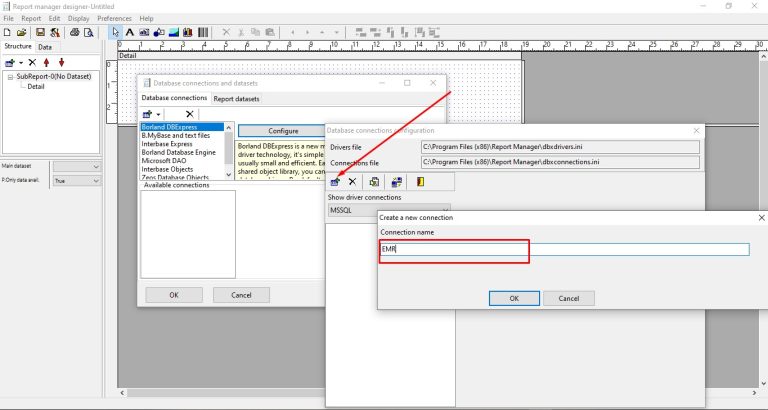The image size is (768, 410).
Task: Click the print preview icon in toolbar
Action: pyautogui.click(x=88, y=33)
